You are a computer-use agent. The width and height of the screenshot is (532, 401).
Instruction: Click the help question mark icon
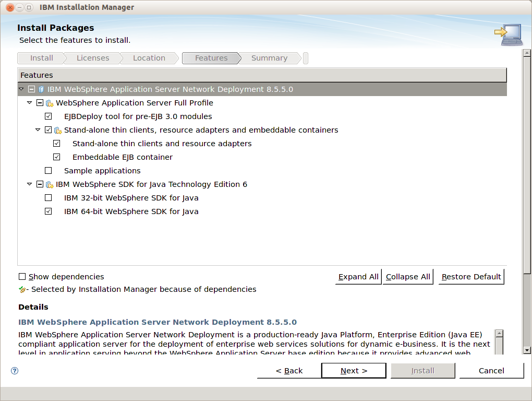15,370
